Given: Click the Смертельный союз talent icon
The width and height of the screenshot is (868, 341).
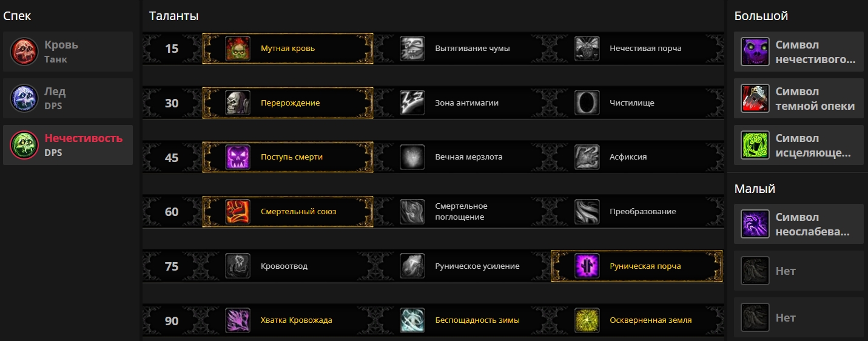Looking at the screenshot, I should pyautogui.click(x=238, y=212).
